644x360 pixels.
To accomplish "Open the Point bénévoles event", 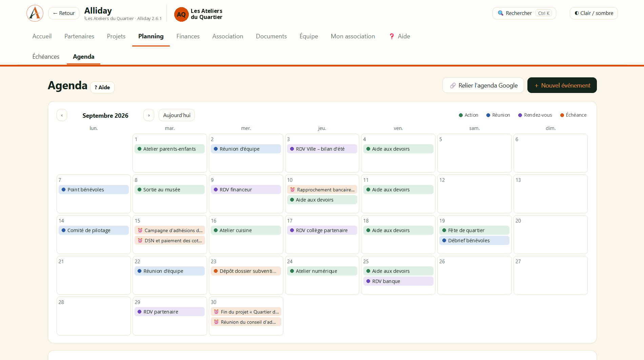I will point(94,190).
